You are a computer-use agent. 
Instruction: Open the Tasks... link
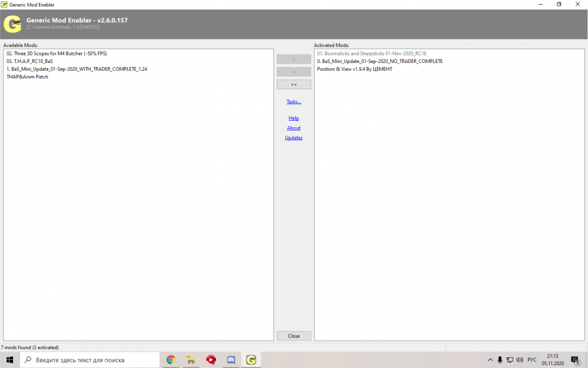293,102
